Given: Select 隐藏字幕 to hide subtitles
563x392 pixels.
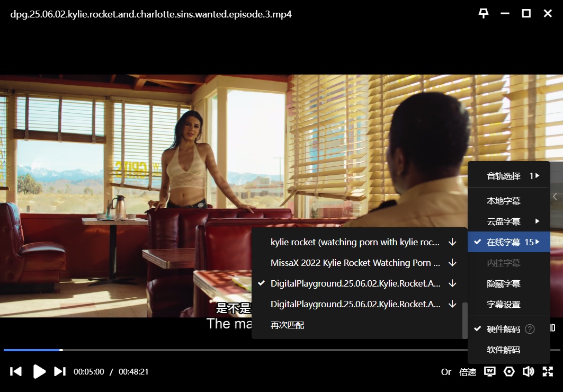Looking at the screenshot, I should [503, 284].
